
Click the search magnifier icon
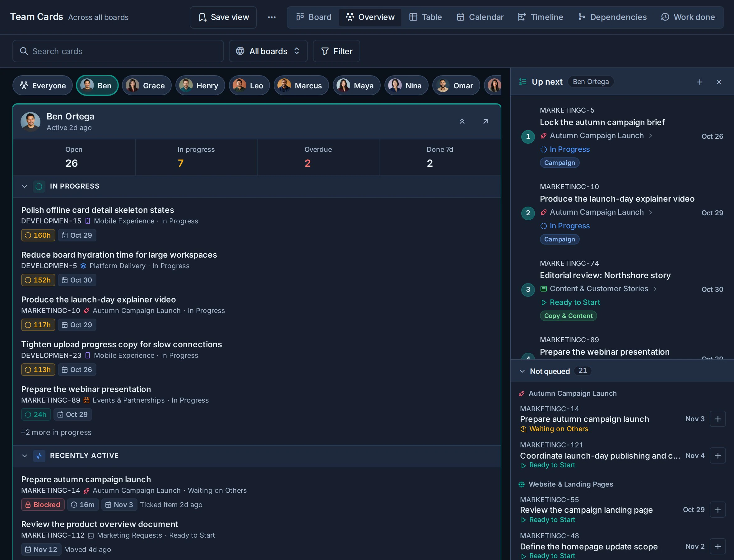[x=24, y=51]
